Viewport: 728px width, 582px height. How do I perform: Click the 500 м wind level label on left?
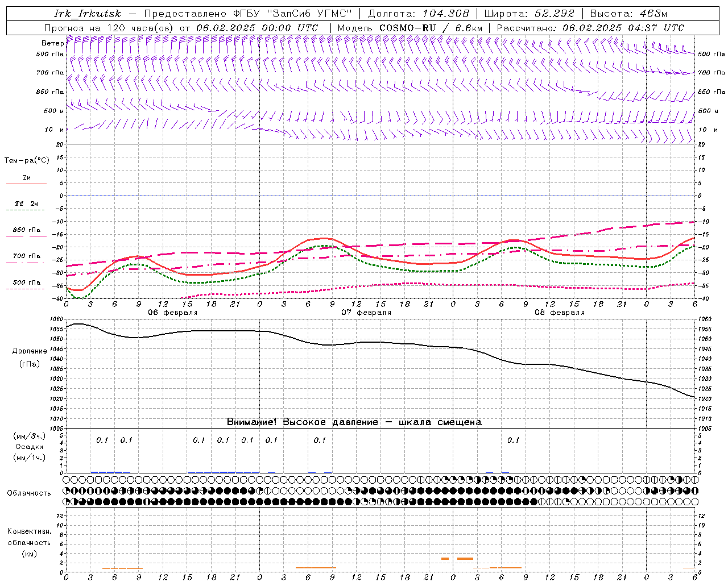pos(54,111)
